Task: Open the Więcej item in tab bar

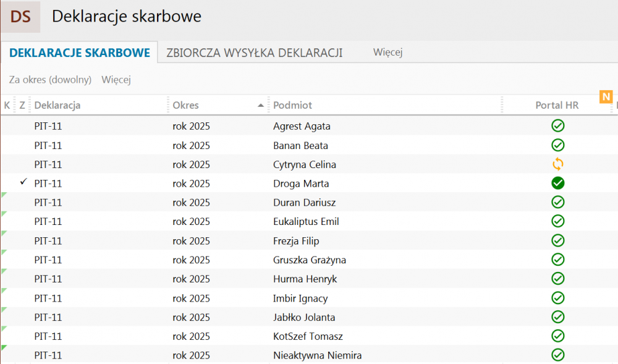Action: (x=387, y=53)
